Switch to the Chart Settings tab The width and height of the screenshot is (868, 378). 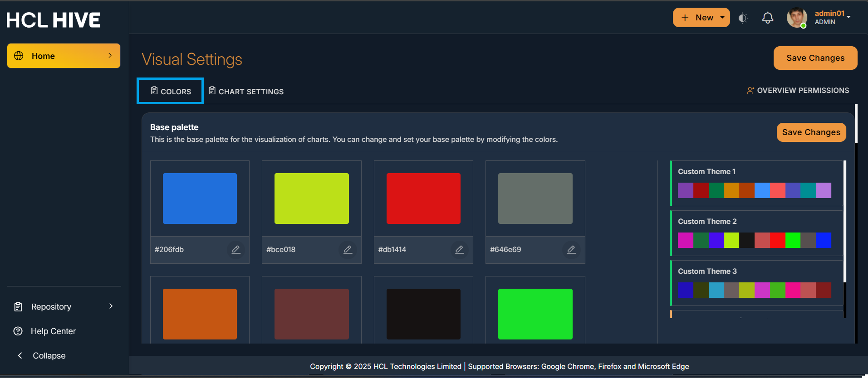coord(246,92)
